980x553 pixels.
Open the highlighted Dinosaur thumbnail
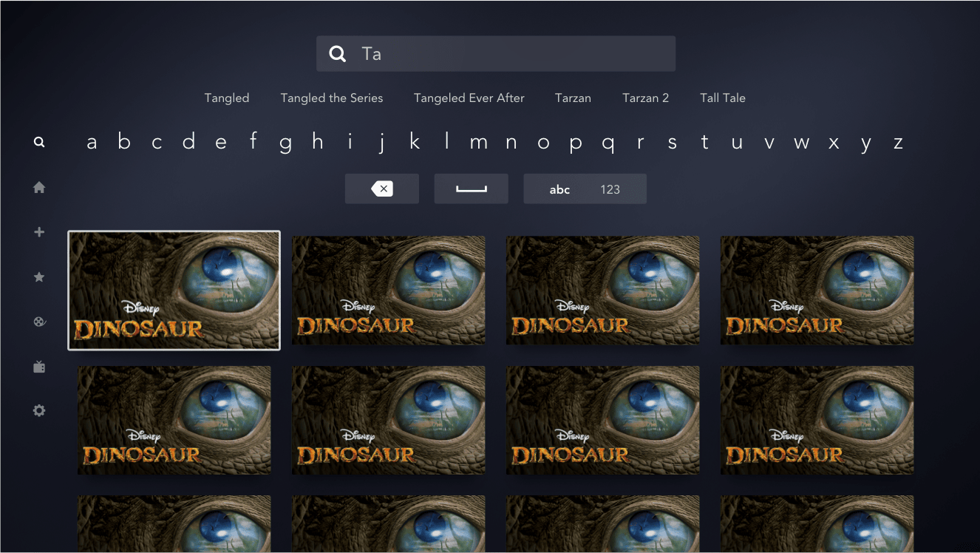click(x=174, y=291)
